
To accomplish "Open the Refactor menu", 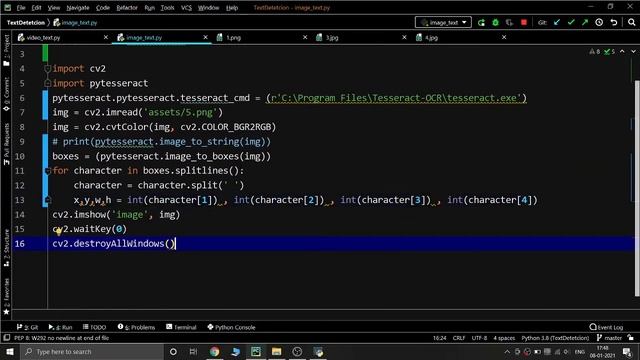I will pyautogui.click(x=127, y=8).
